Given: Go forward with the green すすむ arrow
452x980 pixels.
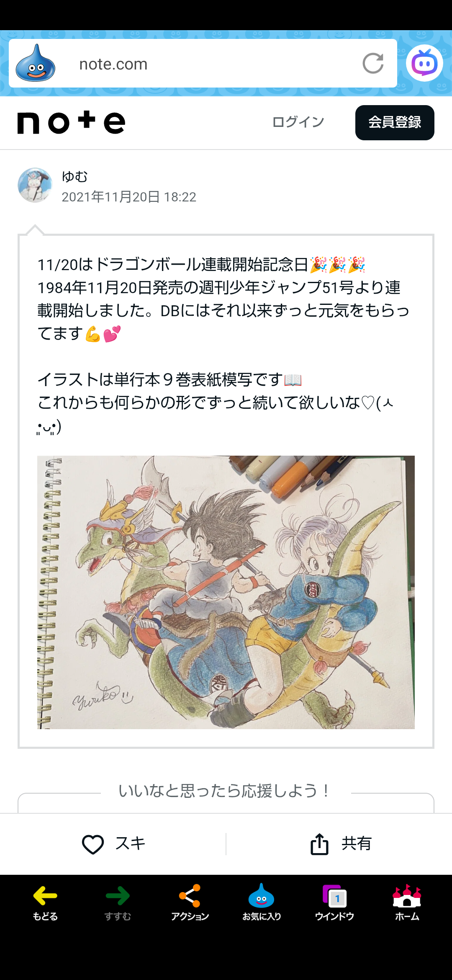Looking at the screenshot, I should click(x=118, y=903).
